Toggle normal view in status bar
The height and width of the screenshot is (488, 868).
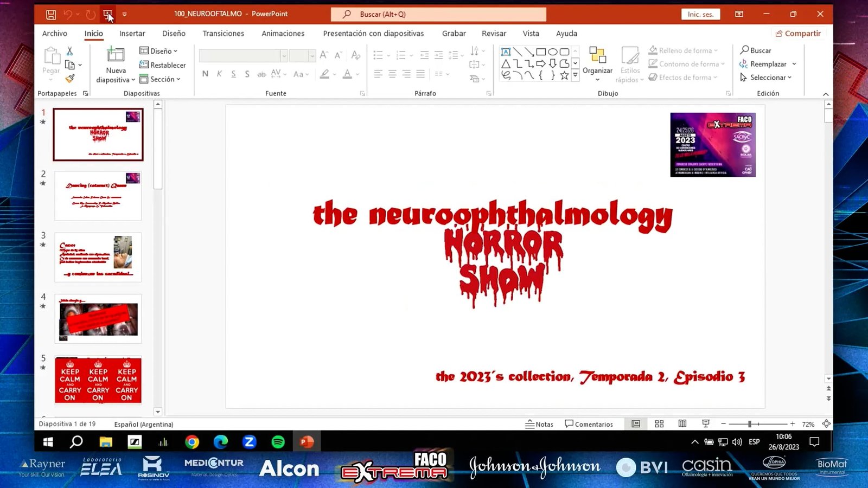636,424
